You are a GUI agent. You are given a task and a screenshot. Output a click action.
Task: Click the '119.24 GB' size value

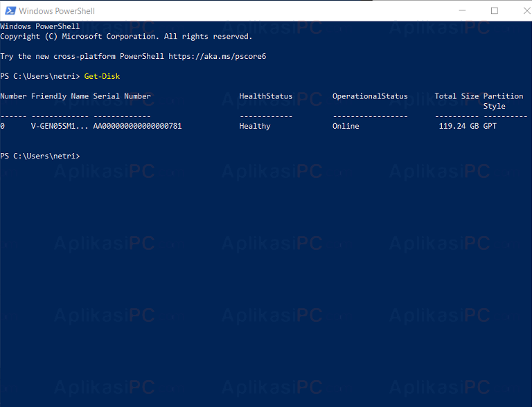(459, 126)
